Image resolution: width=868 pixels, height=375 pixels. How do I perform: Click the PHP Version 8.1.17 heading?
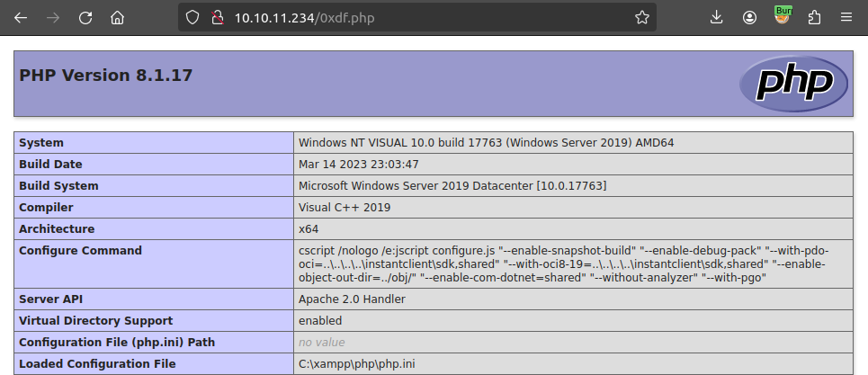106,76
